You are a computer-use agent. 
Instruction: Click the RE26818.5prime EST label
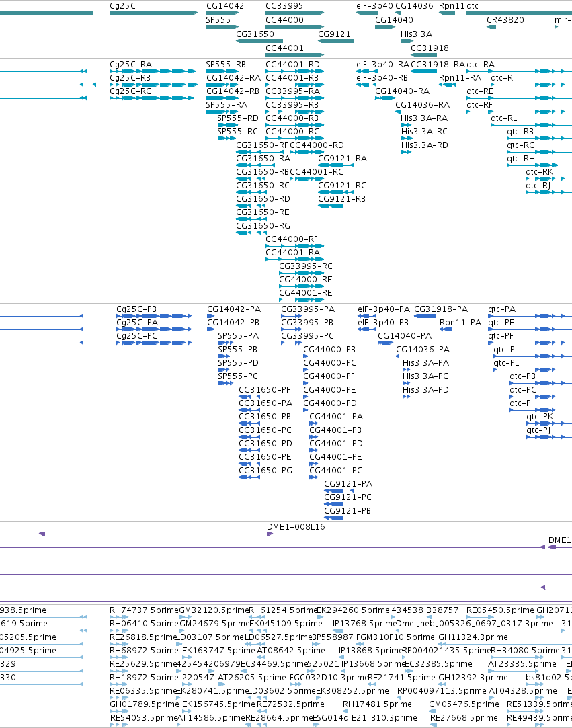(144, 637)
